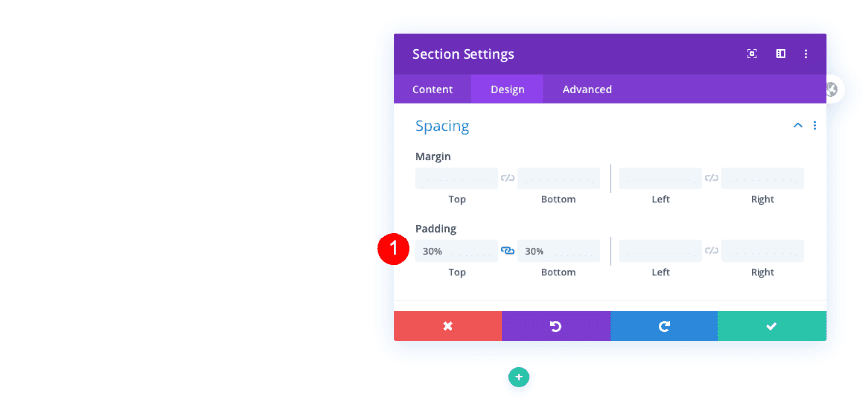Toggle link between Margin Top and Bottom
Screen dimensions: 868x408
coord(508,178)
